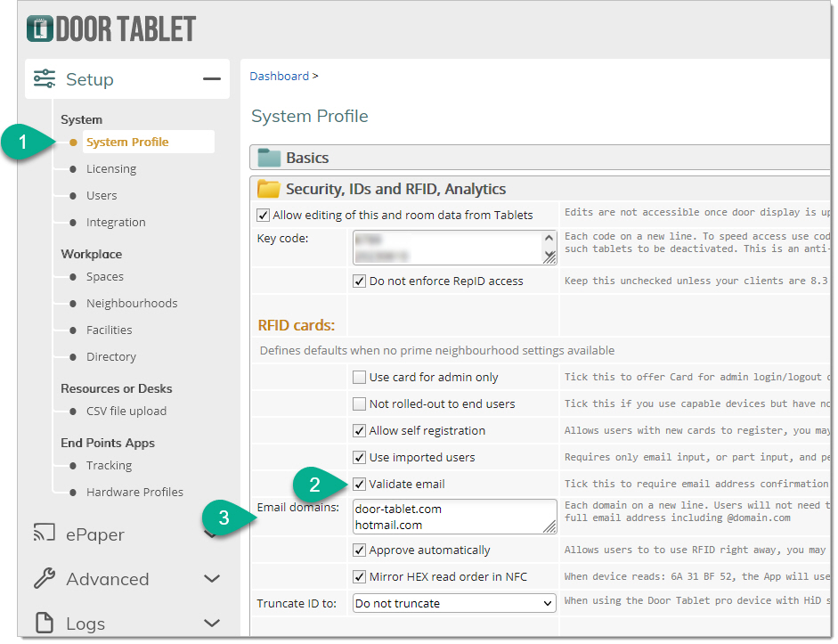Click the ePaper cast icon
Image resolution: width=838 pixels, height=644 pixels.
pyautogui.click(x=45, y=534)
